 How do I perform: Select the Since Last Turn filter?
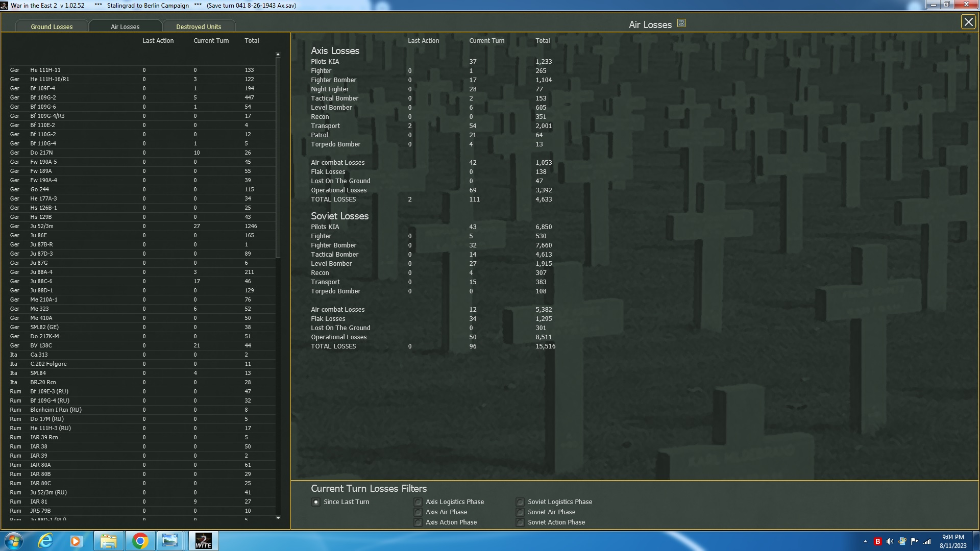click(316, 502)
